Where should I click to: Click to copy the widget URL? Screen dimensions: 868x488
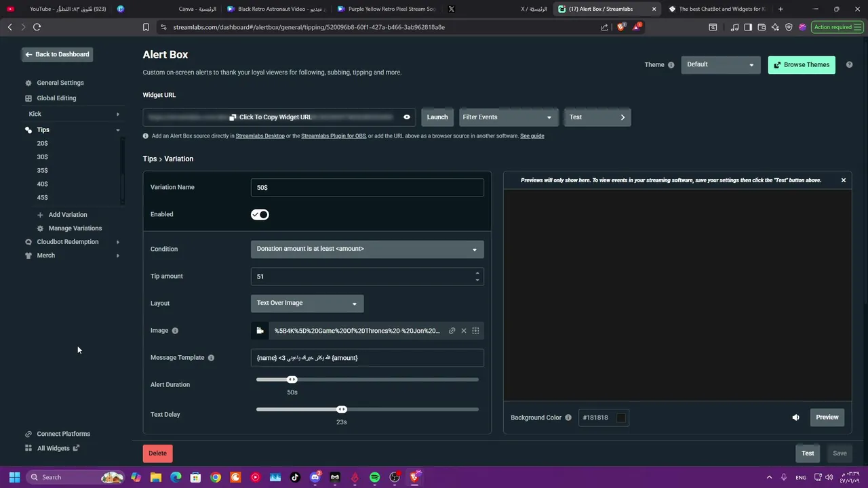click(x=271, y=117)
